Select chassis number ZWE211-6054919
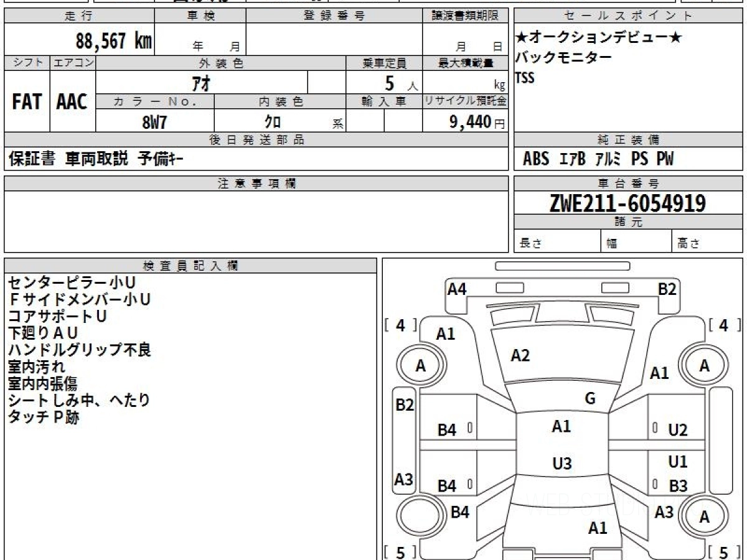747x560 pixels. click(x=627, y=203)
